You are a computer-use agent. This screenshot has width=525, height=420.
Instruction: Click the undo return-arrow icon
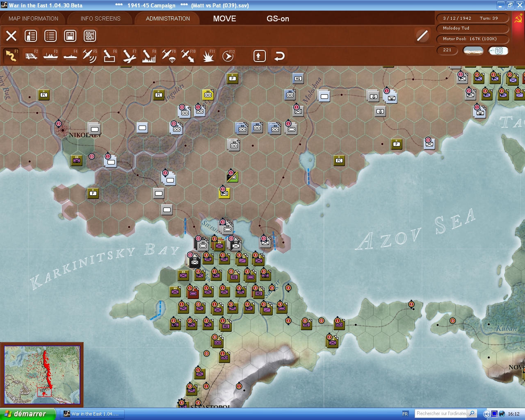click(x=279, y=56)
